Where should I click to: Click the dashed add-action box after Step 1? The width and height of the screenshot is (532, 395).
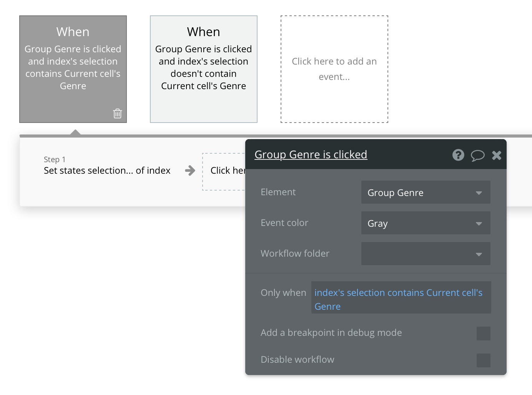pyautogui.click(x=224, y=171)
